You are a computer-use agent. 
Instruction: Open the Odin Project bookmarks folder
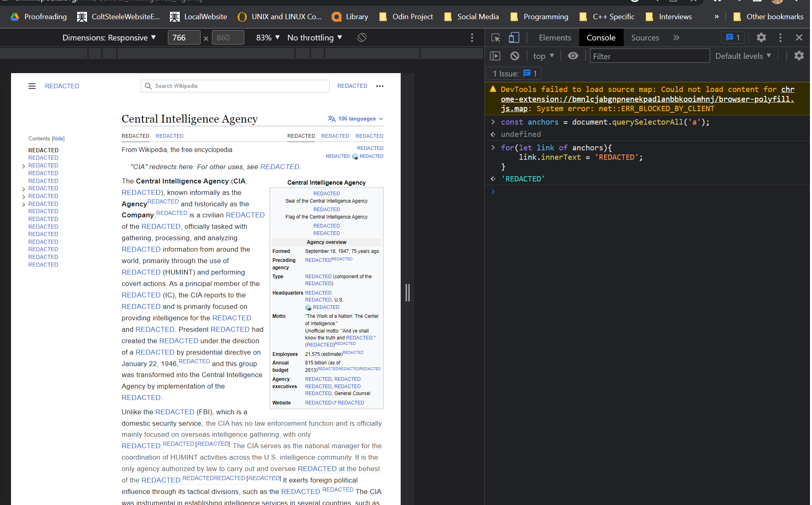click(x=406, y=17)
